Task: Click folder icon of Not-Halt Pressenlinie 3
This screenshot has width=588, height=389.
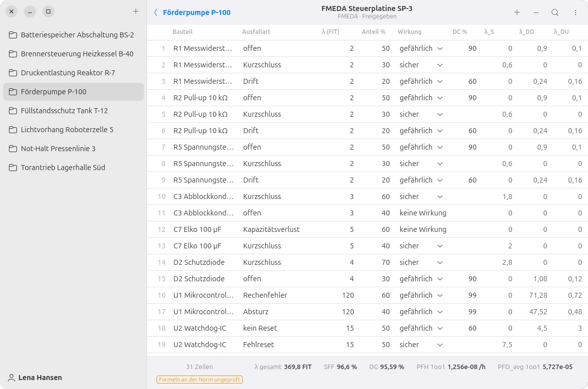Action: (13, 149)
